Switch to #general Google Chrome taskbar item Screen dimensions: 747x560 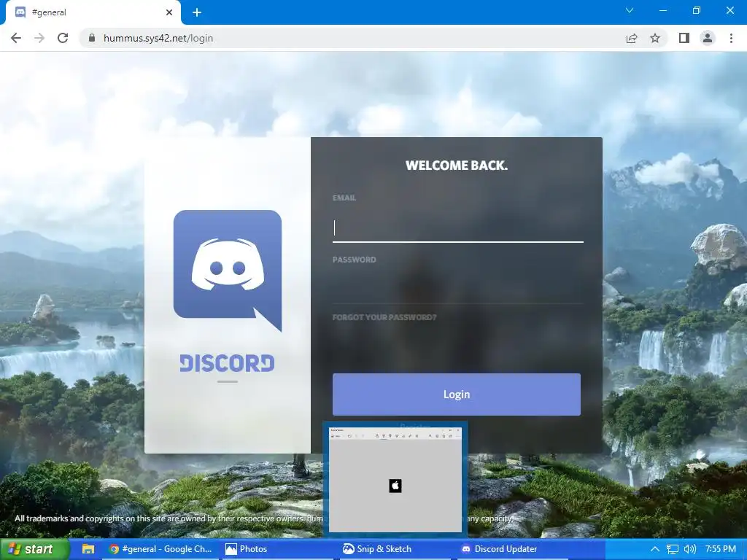click(160, 549)
